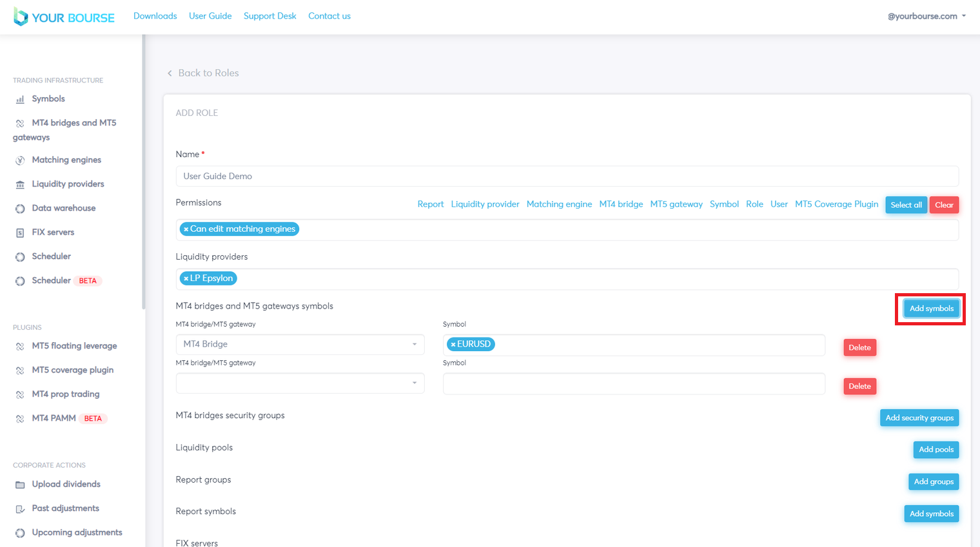Viewport: 980px width, 547px height.
Task: Click the Liquidity providers tag field
Action: click(567, 279)
